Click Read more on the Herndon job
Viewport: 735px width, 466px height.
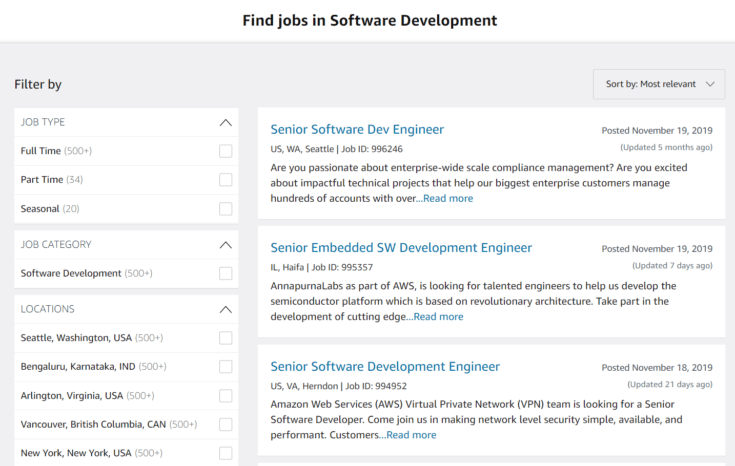pyautogui.click(x=411, y=435)
